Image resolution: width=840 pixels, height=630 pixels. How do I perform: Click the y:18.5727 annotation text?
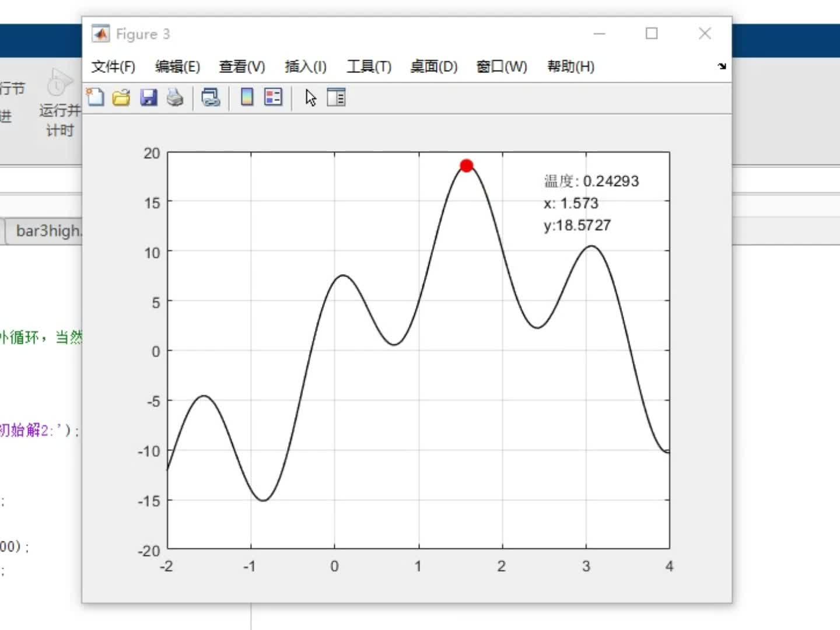tap(577, 225)
